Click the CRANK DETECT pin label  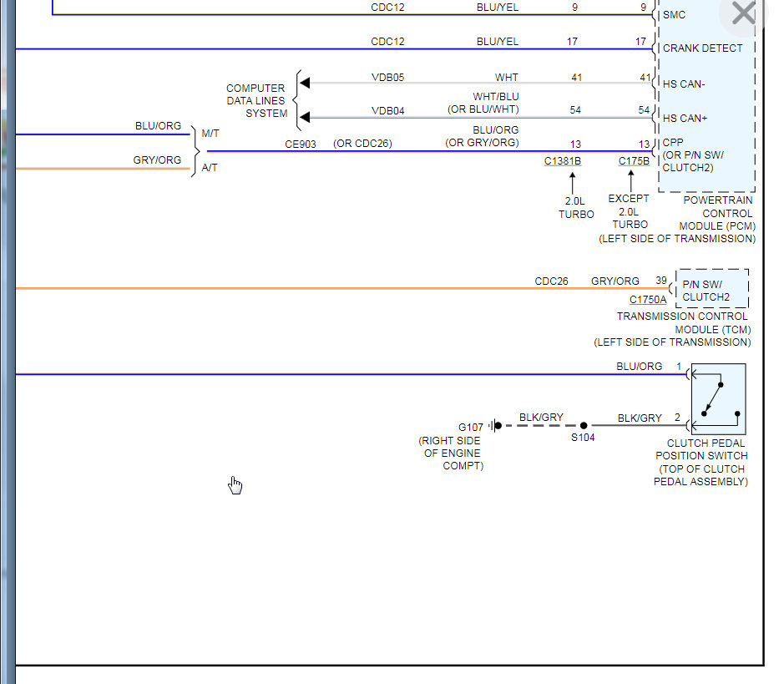[x=702, y=48]
